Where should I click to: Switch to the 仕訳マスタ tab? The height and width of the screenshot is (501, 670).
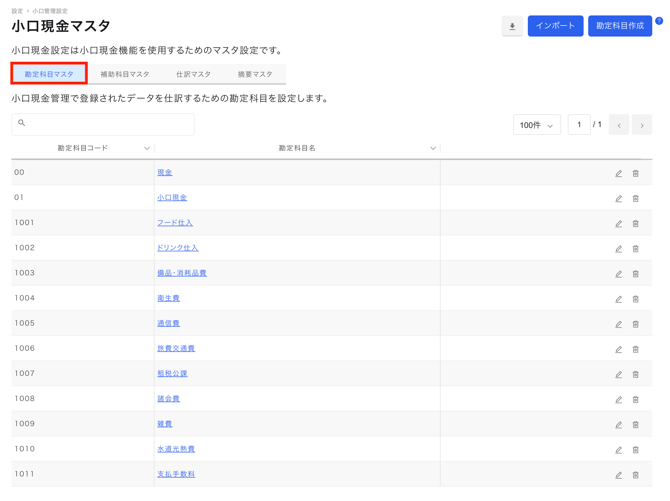click(193, 74)
